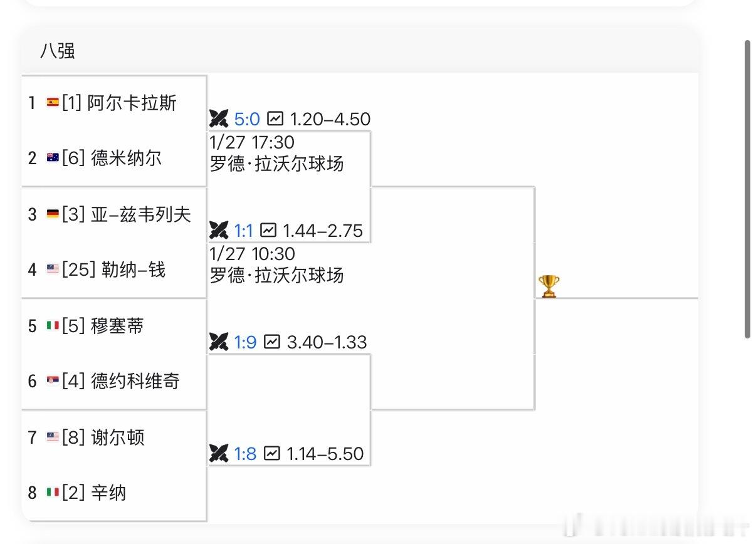Click the trophy icon at the bracket final
Image resolution: width=756 pixels, height=544 pixels.
click(x=549, y=285)
